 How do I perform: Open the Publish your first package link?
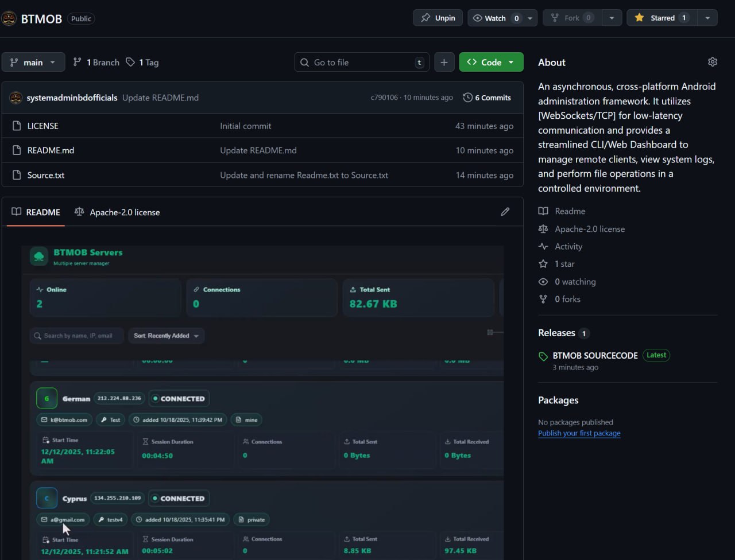click(x=579, y=433)
